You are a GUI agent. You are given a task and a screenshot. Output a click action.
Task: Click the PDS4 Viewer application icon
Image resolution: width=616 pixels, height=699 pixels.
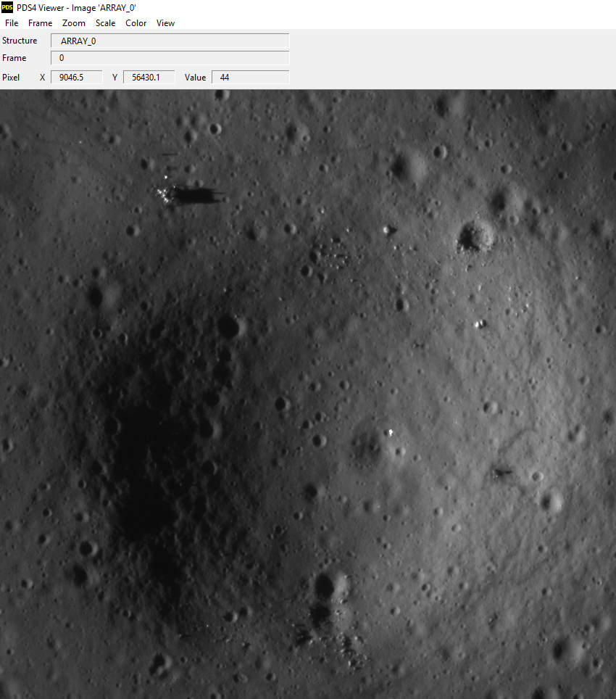pos(7,7)
